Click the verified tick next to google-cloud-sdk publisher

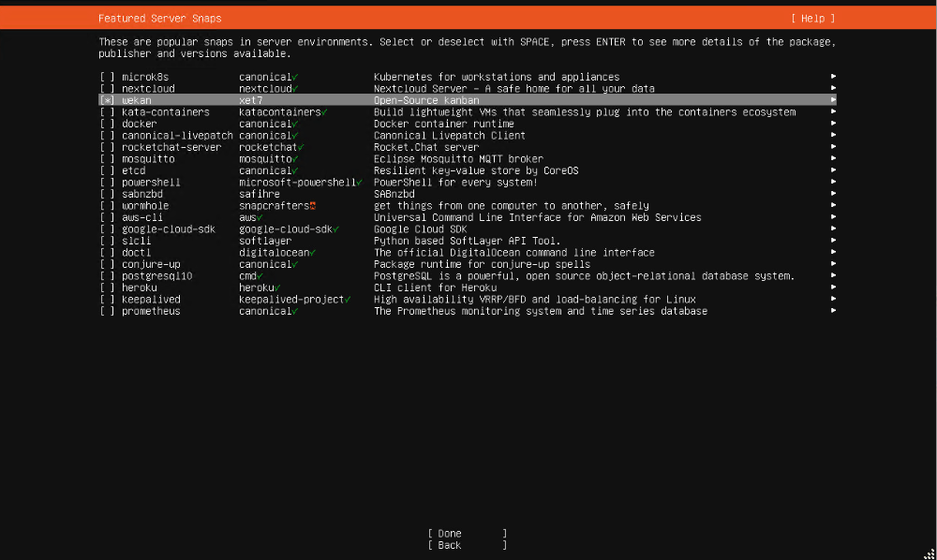(x=335, y=229)
